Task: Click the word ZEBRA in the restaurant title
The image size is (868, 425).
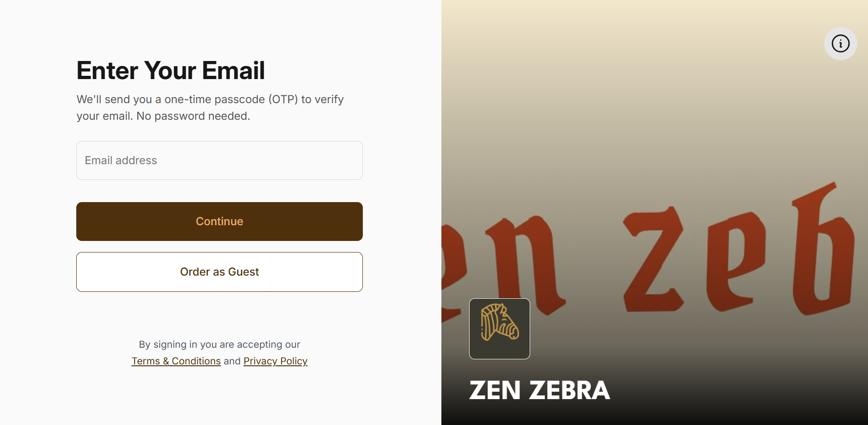Action: (569, 390)
